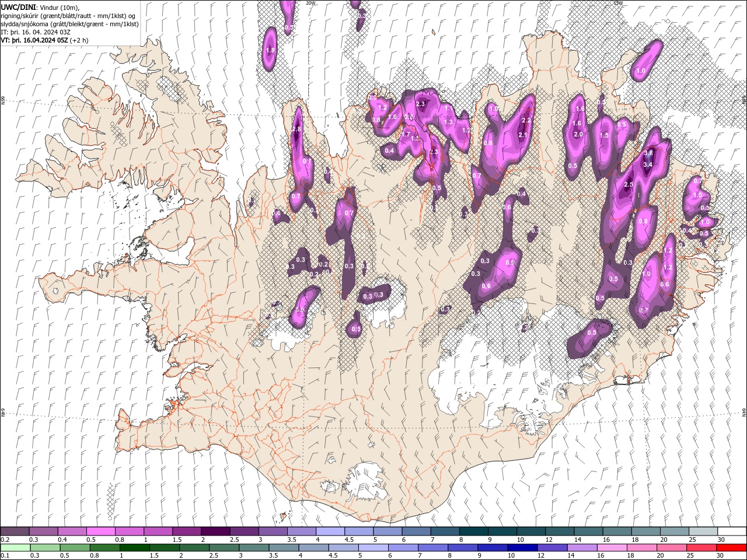The width and height of the screenshot is (747, 560).
Task: Click the 'UWC/DINI: Vindur (10m),' title text
Action: tap(40, 6)
